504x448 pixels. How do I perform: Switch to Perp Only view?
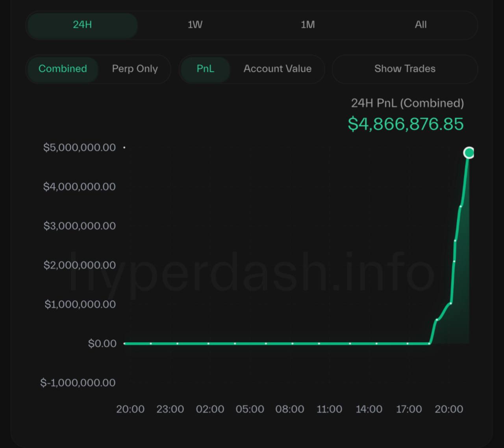135,69
